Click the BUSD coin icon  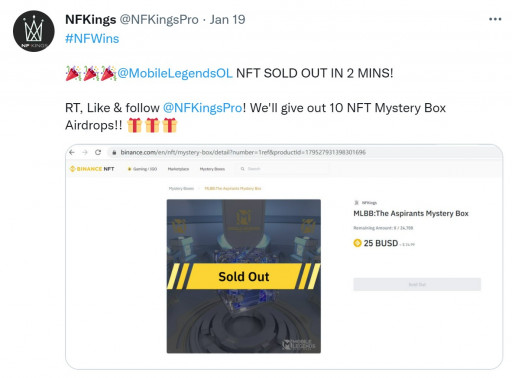coord(357,243)
